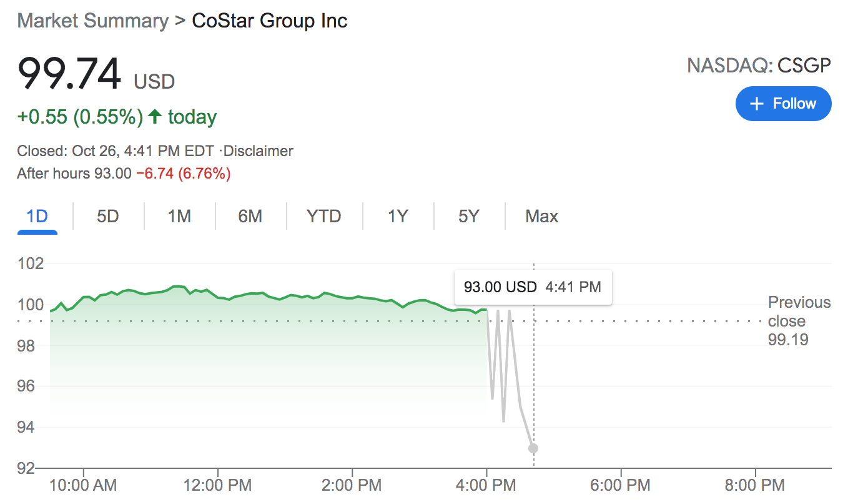Open the Max range tab

pyautogui.click(x=541, y=217)
